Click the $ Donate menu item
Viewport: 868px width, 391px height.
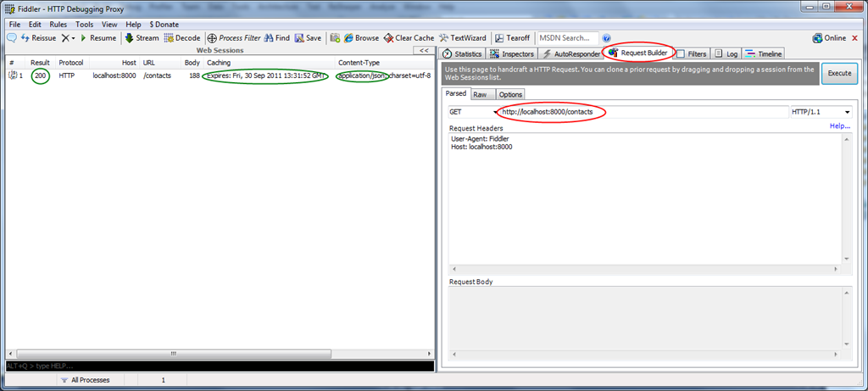(164, 25)
